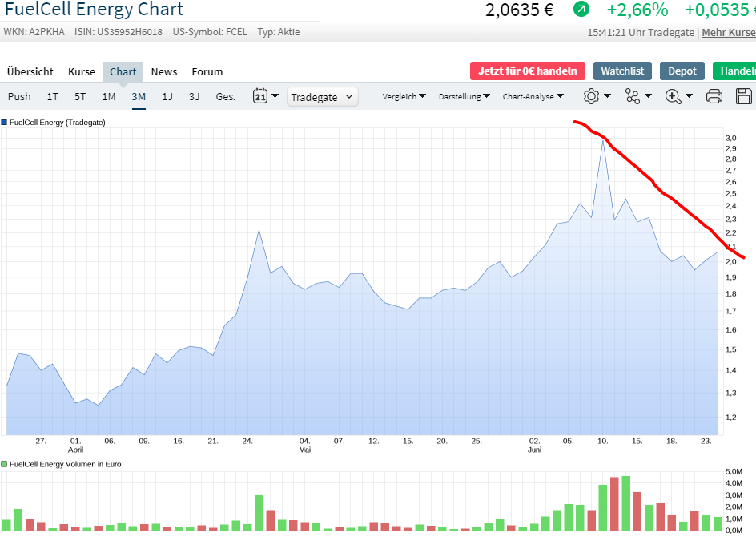
Task: Follow the Mehr Kurse link
Action: [x=728, y=33]
